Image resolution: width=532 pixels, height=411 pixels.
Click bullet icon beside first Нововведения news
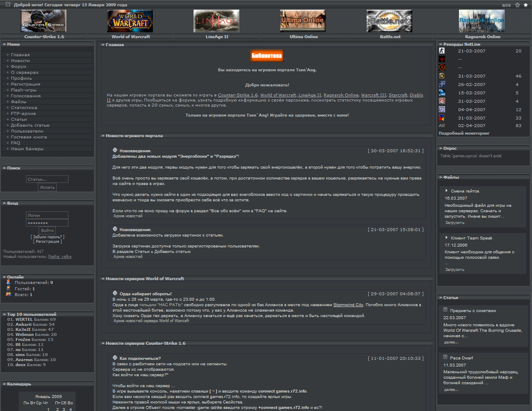pyautogui.click(x=115, y=150)
